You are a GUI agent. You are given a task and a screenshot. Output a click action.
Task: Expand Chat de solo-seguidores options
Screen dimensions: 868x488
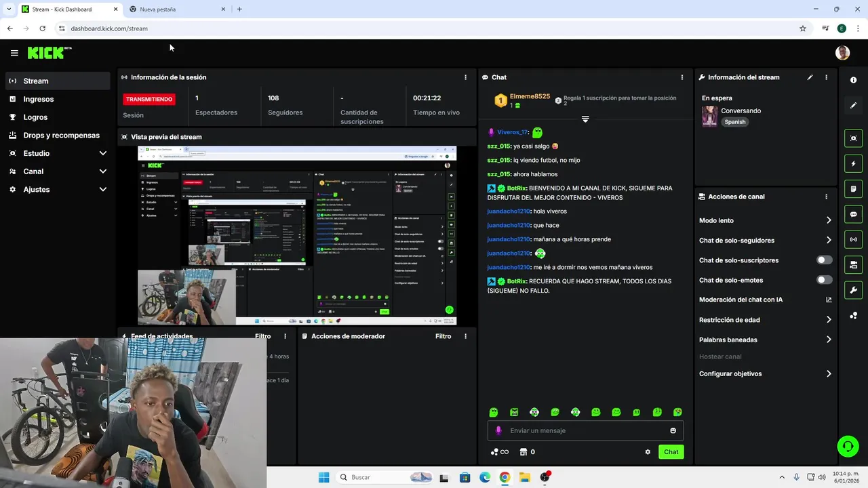pos(829,240)
